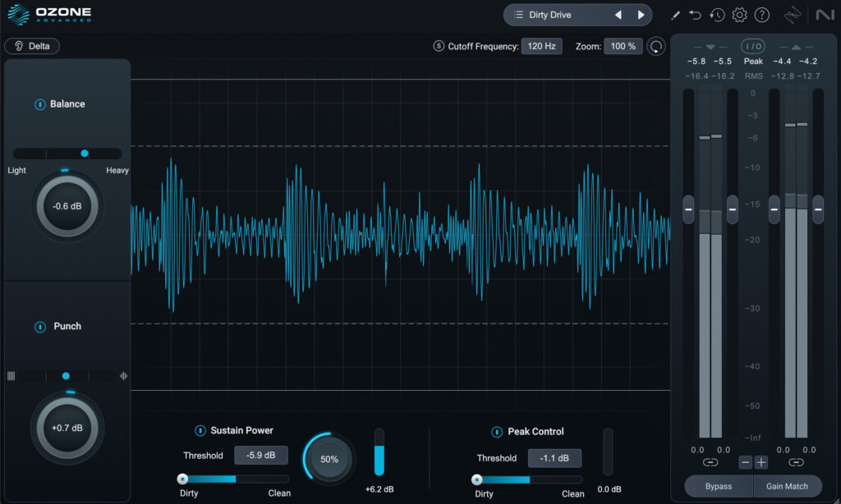This screenshot has height=504, width=841.
Task: Click the minus button below the meters
Action: click(746, 462)
